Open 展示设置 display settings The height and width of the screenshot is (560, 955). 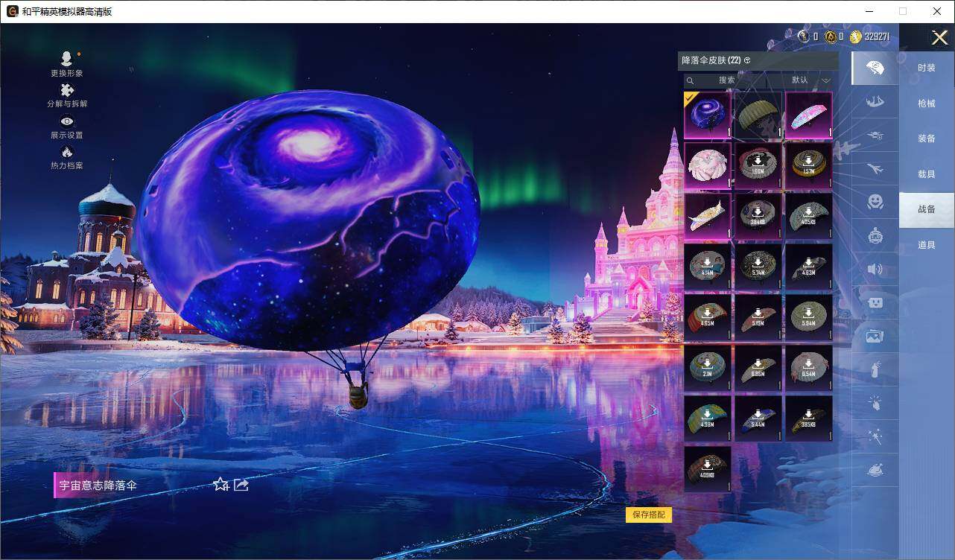(x=66, y=127)
